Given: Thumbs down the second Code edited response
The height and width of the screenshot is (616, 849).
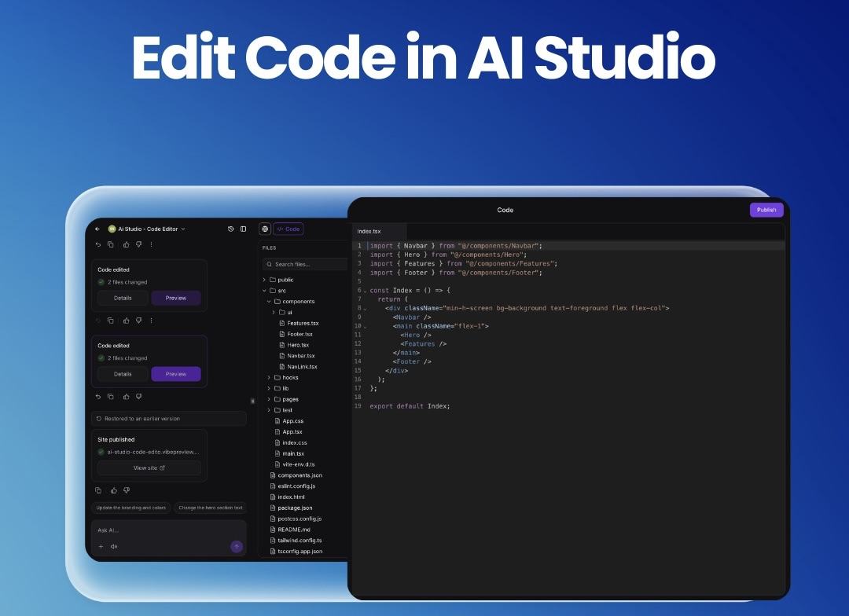Looking at the screenshot, I should (x=138, y=396).
